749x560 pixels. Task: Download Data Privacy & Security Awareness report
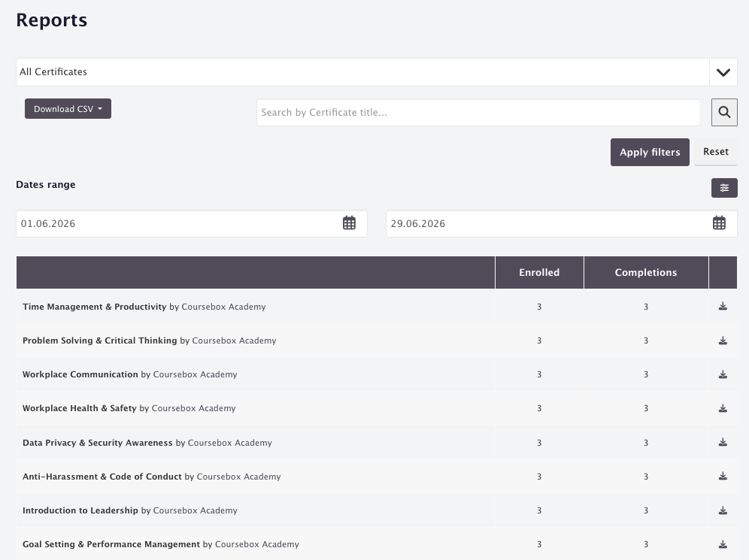723,443
